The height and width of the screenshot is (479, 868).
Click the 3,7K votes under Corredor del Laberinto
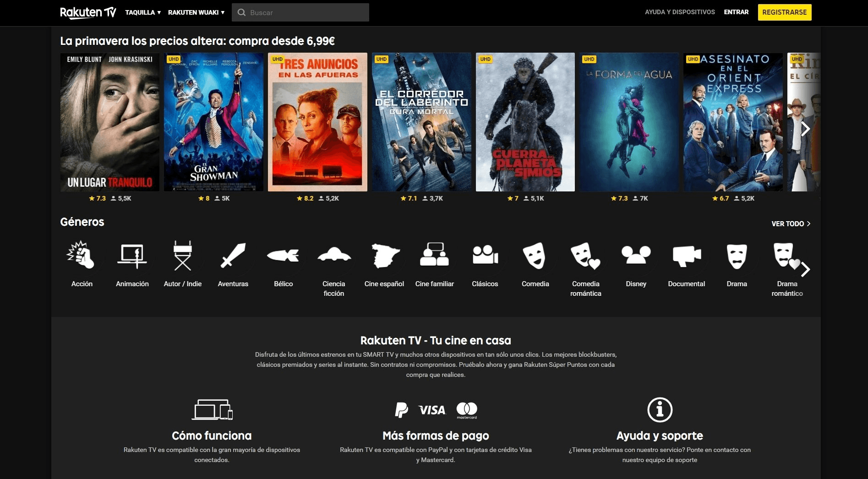coord(433,198)
